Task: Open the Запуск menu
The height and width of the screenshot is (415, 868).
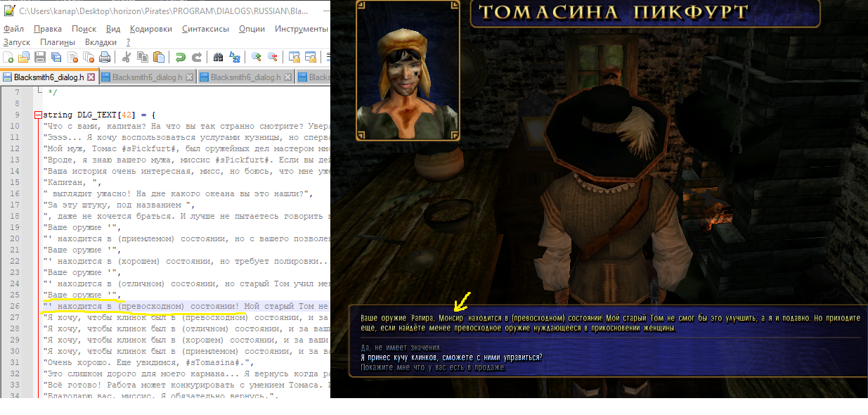Action: coord(17,42)
